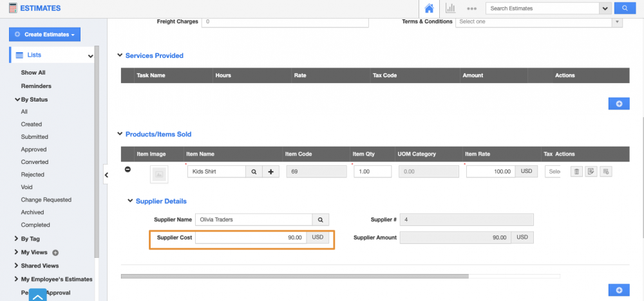Delete the Kids Shirt line item
The height and width of the screenshot is (301, 644).
tap(577, 172)
